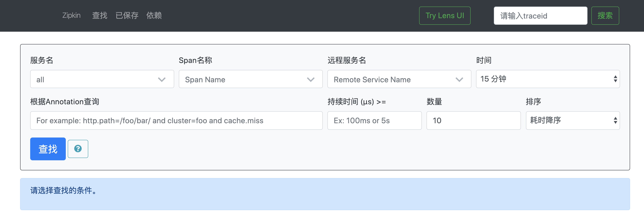The height and width of the screenshot is (214, 644).
Task: Click the question mark help icon
Action: click(x=78, y=149)
